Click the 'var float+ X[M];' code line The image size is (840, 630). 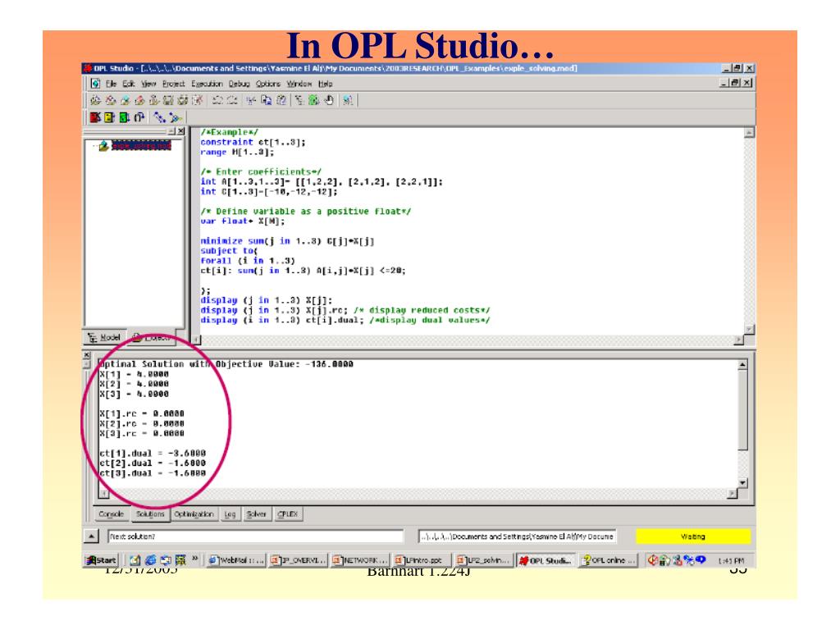pos(243,221)
